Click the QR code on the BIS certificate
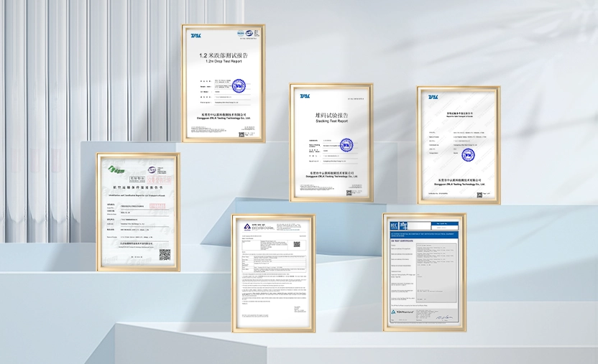Image resolution: width=598 pixels, height=364 pixels. [x=296, y=244]
